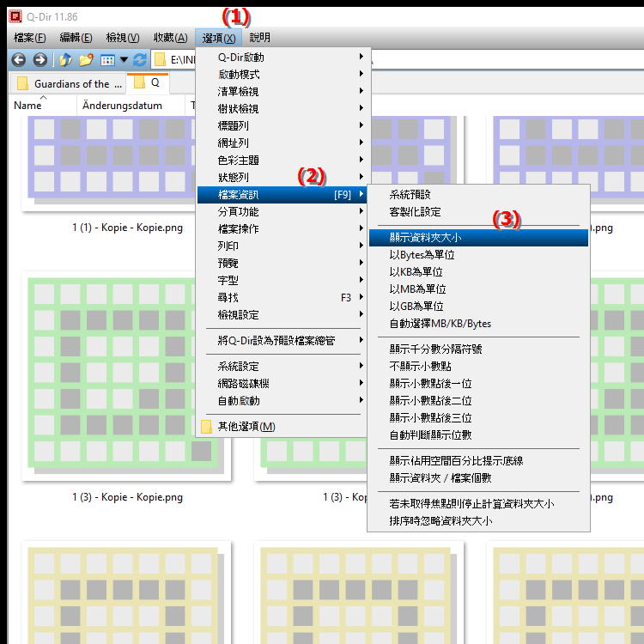Open 其他選項(M) menu entry
The image size is (644, 644).
[x=283, y=427]
